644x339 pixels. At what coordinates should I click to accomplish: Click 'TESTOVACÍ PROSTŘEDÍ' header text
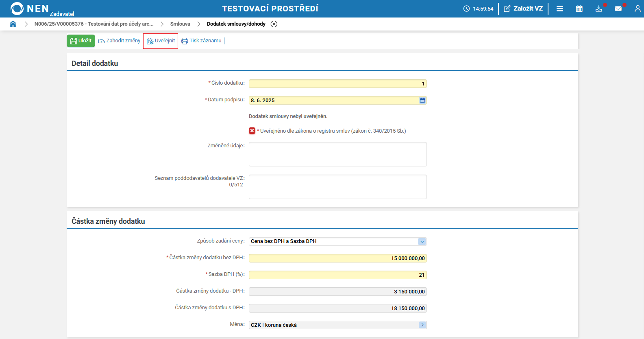coord(270,9)
